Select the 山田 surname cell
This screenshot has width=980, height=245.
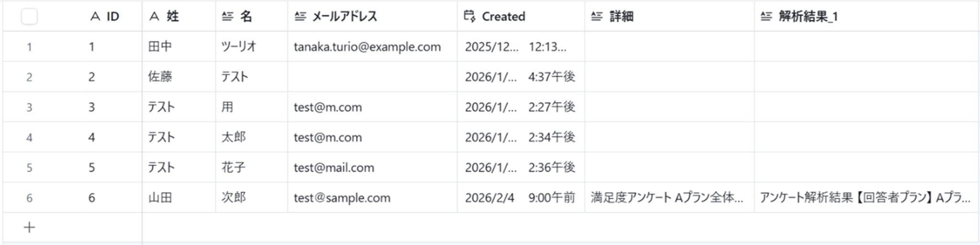click(178, 198)
